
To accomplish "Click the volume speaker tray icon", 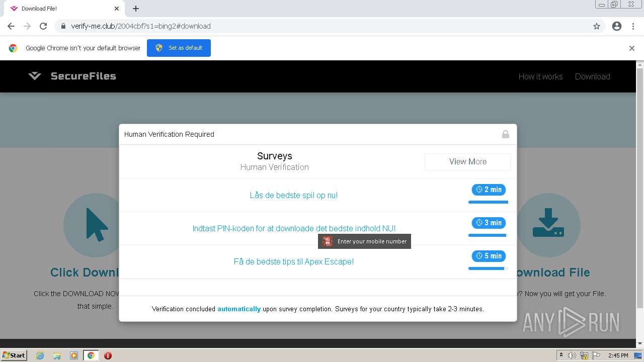I will coord(572,355).
